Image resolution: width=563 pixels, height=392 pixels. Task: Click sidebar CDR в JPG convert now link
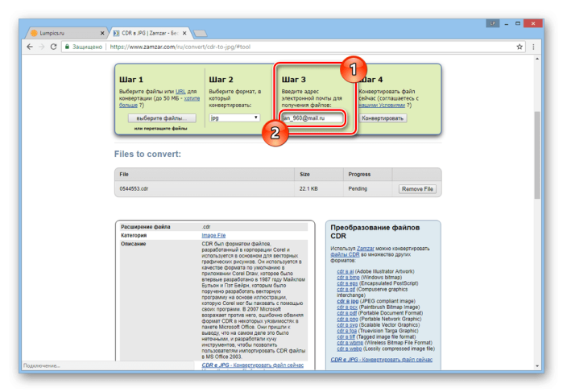point(381,359)
